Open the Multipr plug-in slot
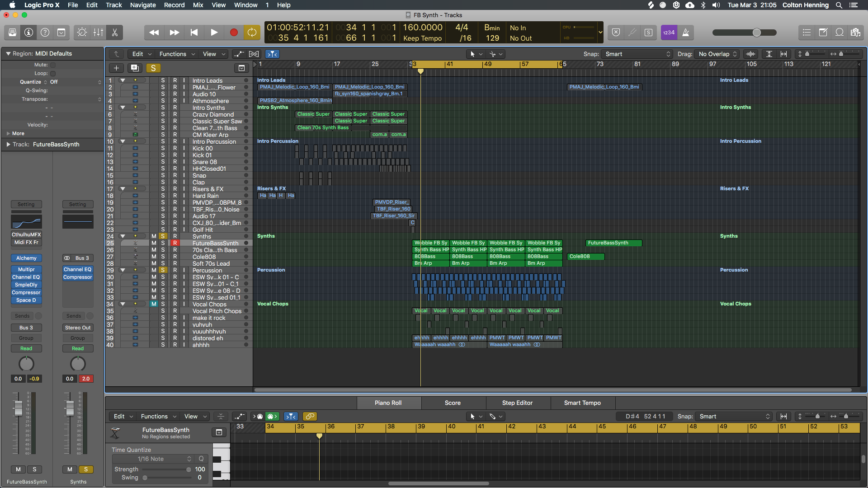The image size is (868, 488). (x=26, y=270)
